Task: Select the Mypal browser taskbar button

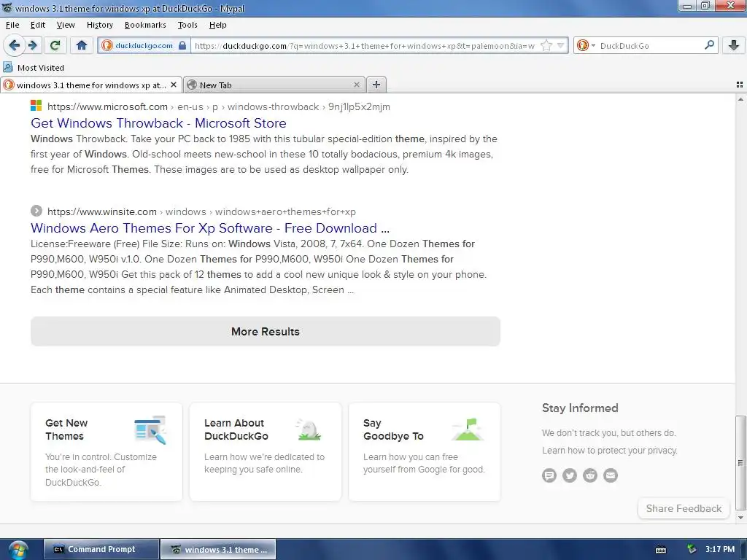Action: coord(218,549)
